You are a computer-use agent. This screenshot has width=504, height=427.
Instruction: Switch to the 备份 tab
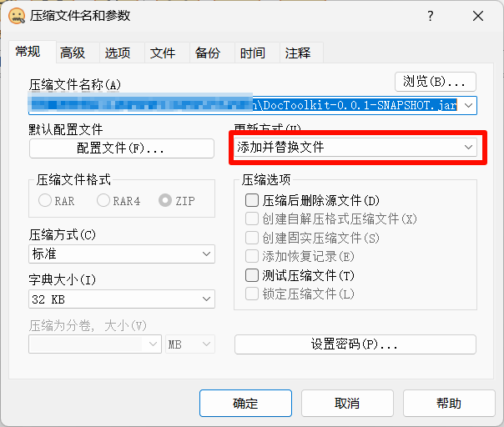tap(208, 53)
